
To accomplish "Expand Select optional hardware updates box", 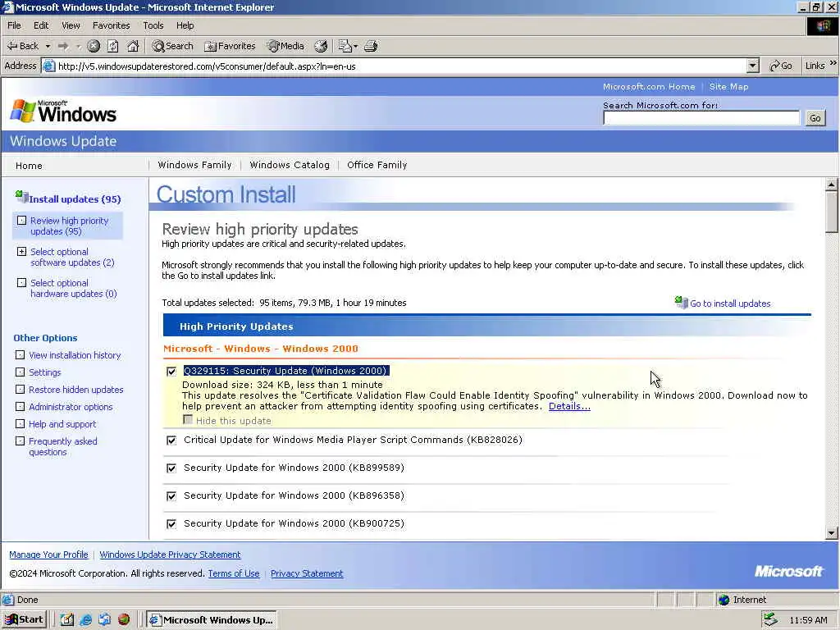I will click(x=21, y=282).
